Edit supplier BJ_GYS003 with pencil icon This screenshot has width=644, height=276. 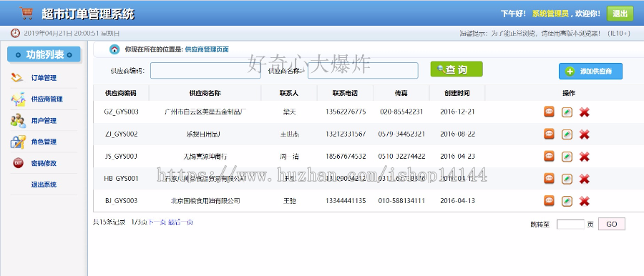[x=567, y=201]
